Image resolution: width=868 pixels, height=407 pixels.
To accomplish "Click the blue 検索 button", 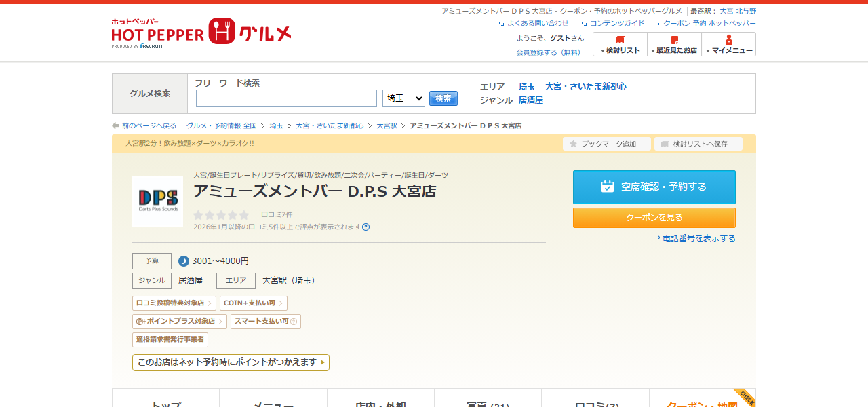I will coord(443,98).
